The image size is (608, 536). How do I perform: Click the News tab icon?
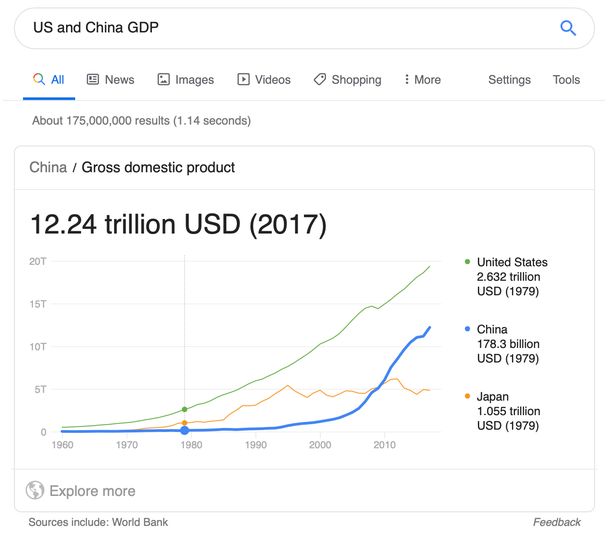[93, 80]
